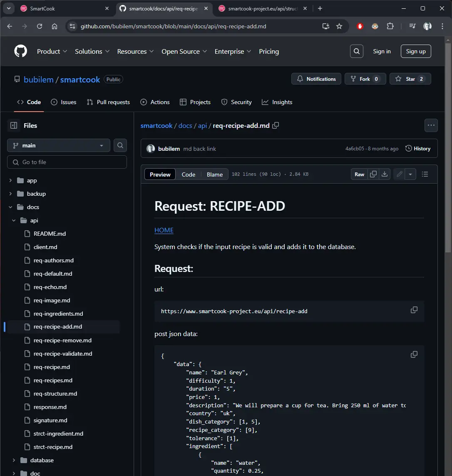
Task: Expand the Product menu
Action: [x=52, y=51]
